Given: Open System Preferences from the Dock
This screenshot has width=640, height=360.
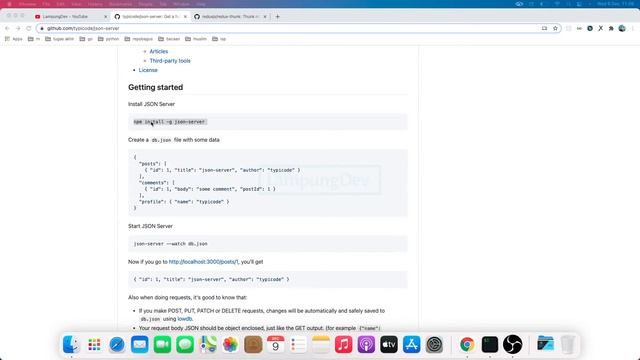Looking at the screenshot, I should [x=434, y=344].
